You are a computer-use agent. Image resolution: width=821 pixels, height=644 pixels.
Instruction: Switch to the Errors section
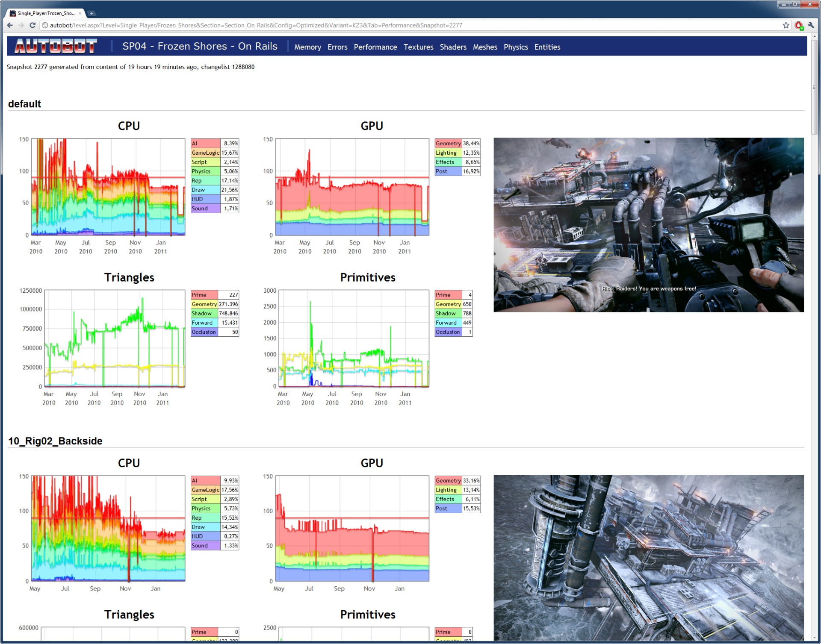point(337,47)
